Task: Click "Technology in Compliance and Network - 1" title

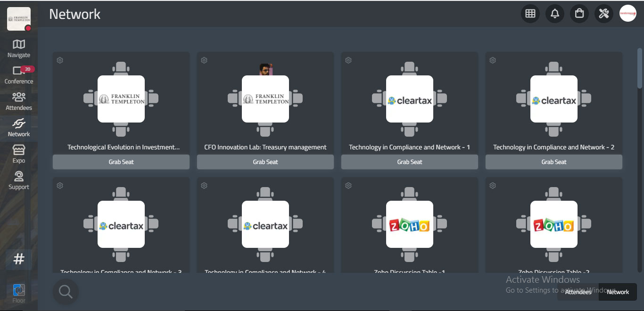Action: coord(410,147)
